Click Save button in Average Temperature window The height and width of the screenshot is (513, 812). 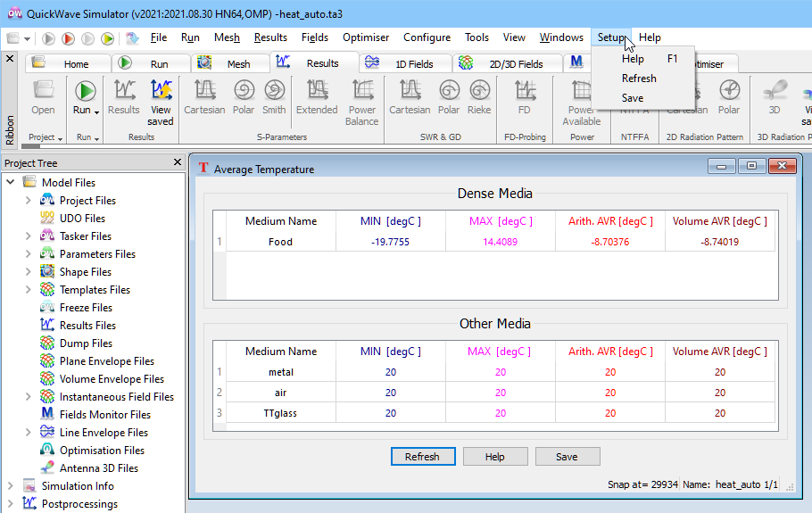(x=567, y=457)
